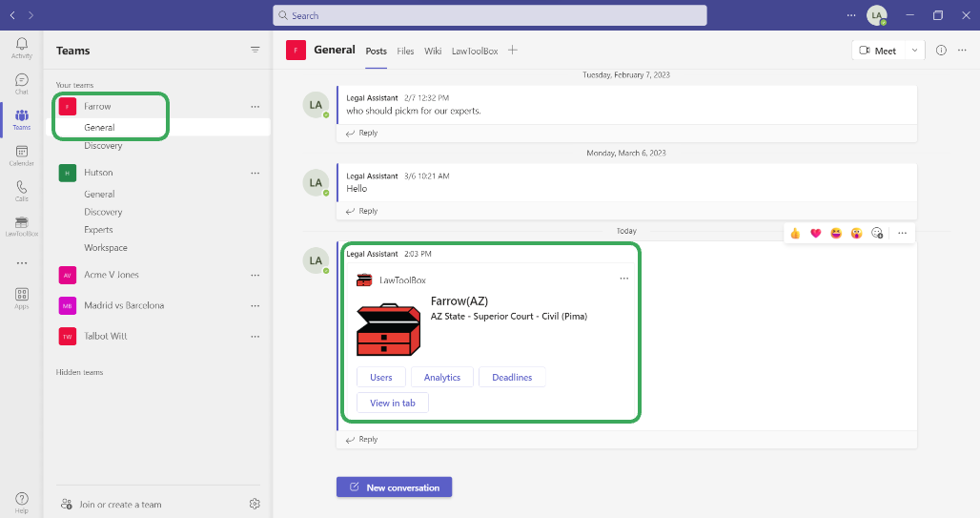This screenshot has width=980, height=518.
Task: Click the LawToolBox toolbox image
Action: point(388,330)
